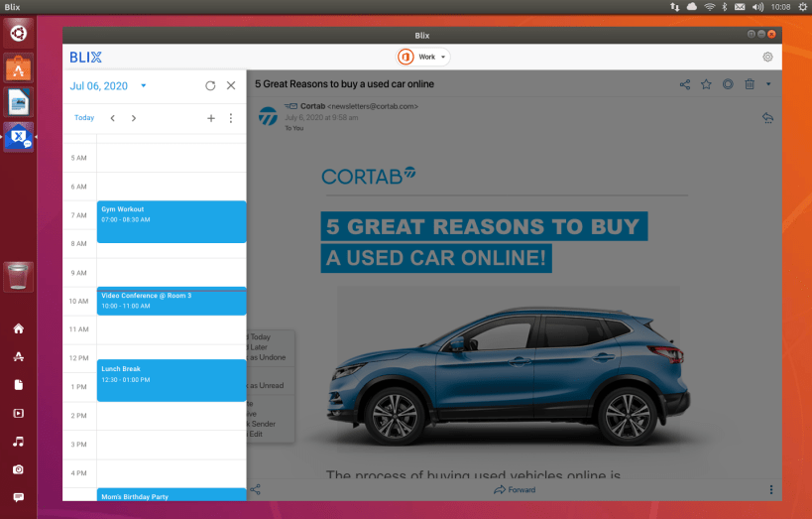This screenshot has width=812, height=519.
Task: Select the Edit menu entry
Action: 256,434
